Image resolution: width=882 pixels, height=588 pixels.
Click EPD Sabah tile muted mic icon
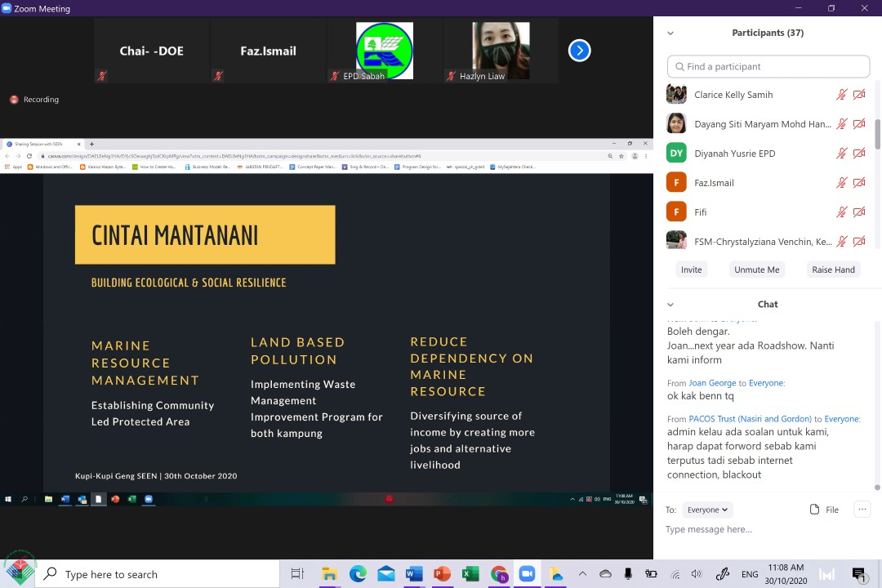click(335, 76)
